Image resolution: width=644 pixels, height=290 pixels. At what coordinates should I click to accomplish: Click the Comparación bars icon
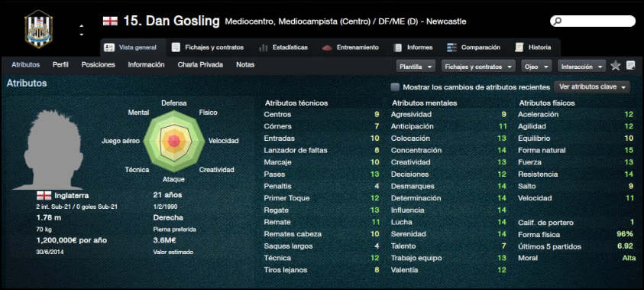(x=452, y=47)
